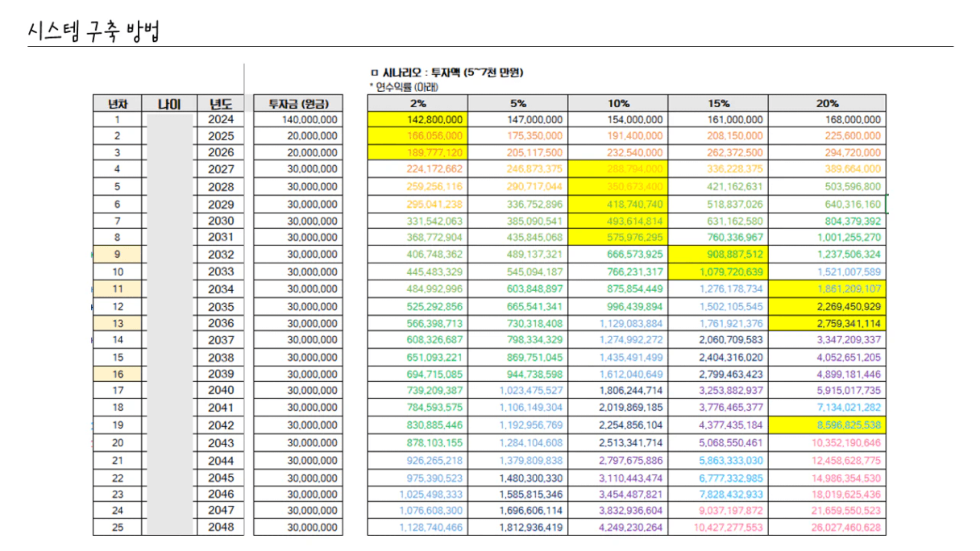Click the 20% return rate header
The height and width of the screenshot is (551, 980).
(x=827, y=103)
